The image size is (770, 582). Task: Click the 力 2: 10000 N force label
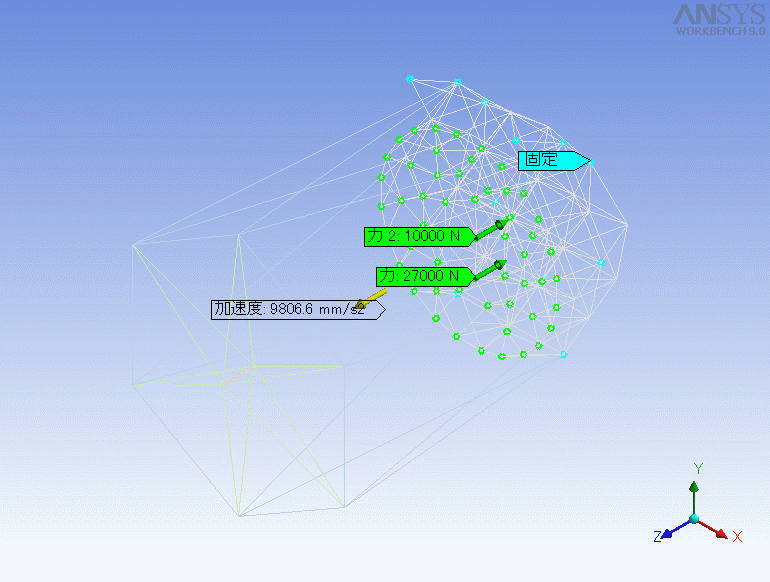tap(420, 236)
